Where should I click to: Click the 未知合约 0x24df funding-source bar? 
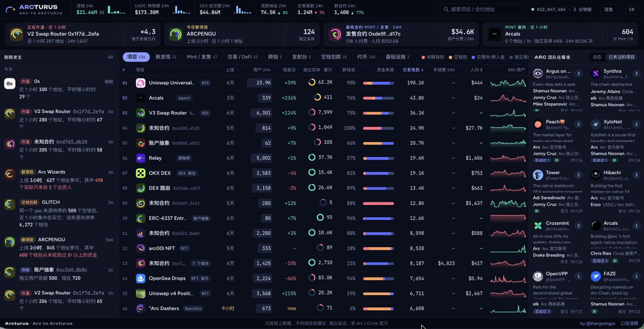click(x=378, y=203)
